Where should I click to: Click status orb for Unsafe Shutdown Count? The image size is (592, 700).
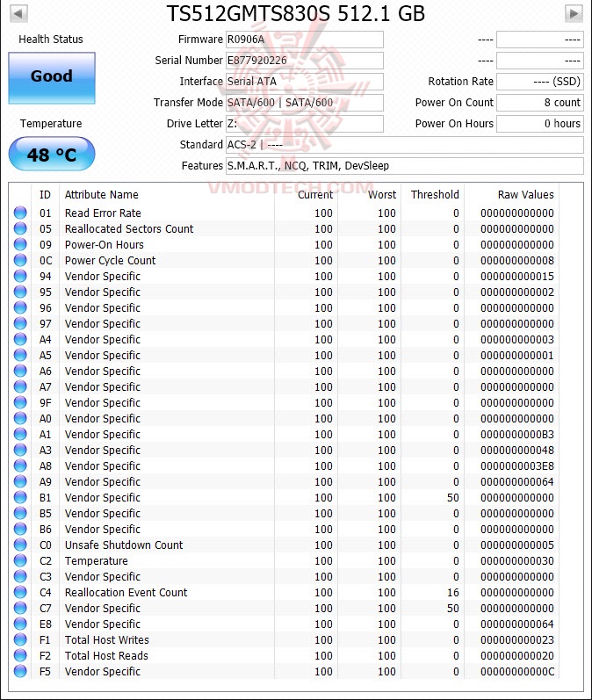[x=20, y=545]
